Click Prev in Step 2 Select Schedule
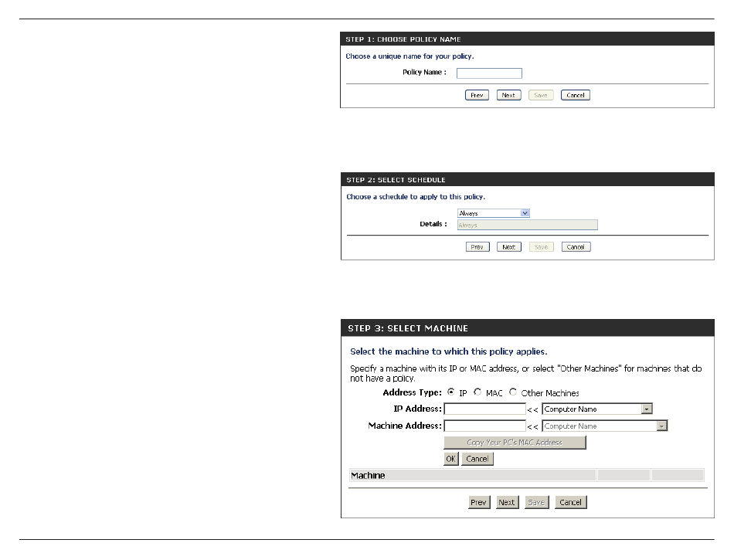The image size is (734, 560). tap(477, 247)
